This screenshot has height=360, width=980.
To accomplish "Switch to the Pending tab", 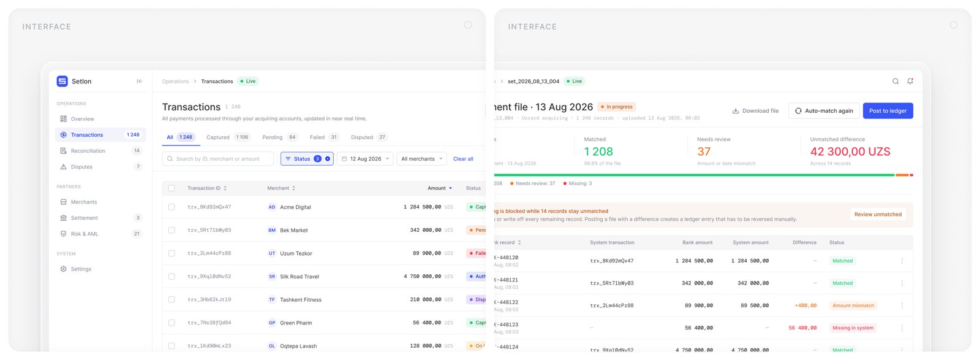I will coord(280,137).
